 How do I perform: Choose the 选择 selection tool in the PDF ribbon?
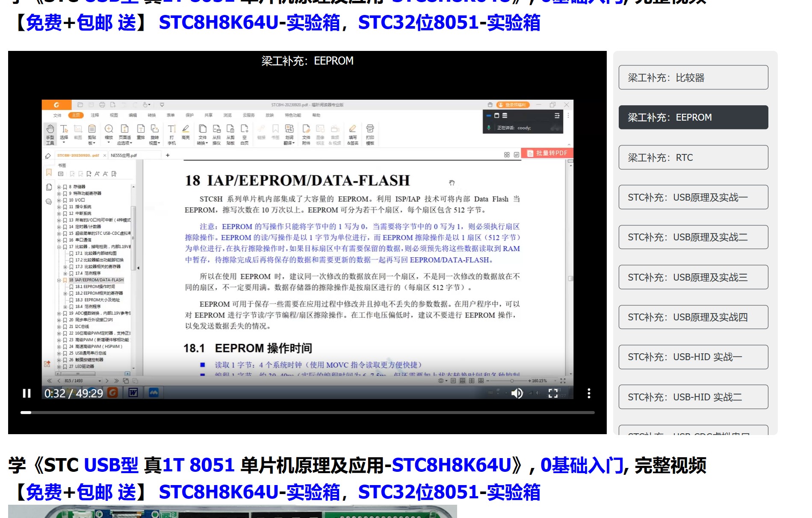(x=64, y=133)
